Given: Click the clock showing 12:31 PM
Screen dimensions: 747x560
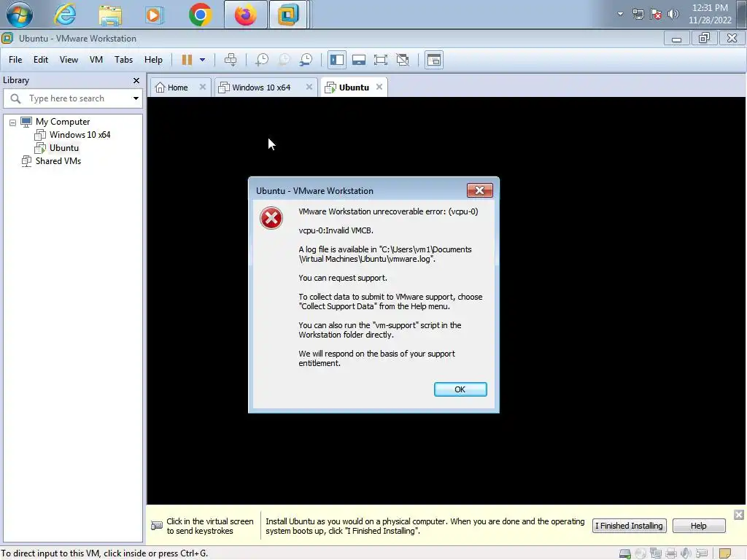Looking at the screenshot, I should [709, 14].
